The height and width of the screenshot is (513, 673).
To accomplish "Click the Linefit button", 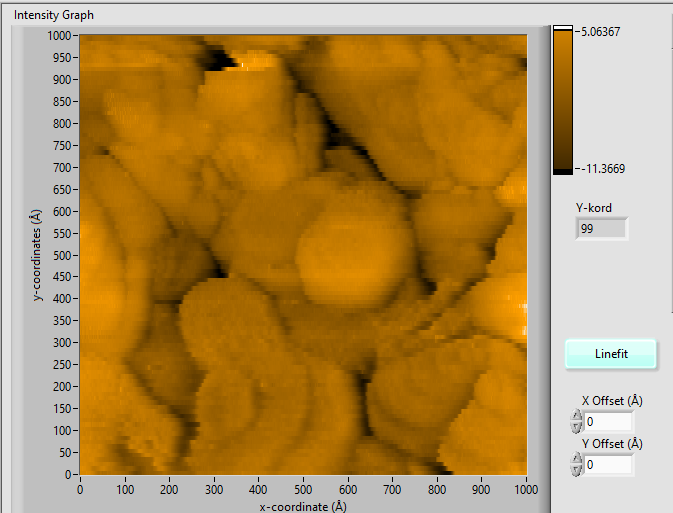I will coord(611,354).
